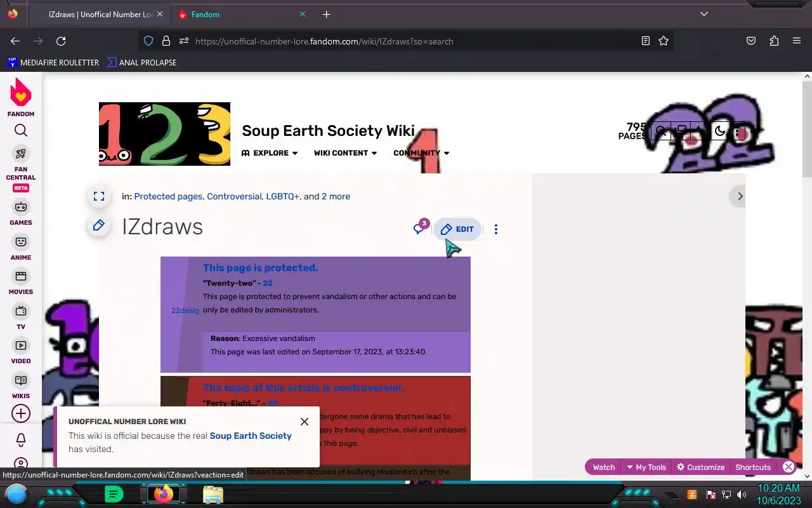Image resolution: width=812 pixels, height=508 pixels.
Task: Open the notifications bell in sidebar
Action: [21, 439]
